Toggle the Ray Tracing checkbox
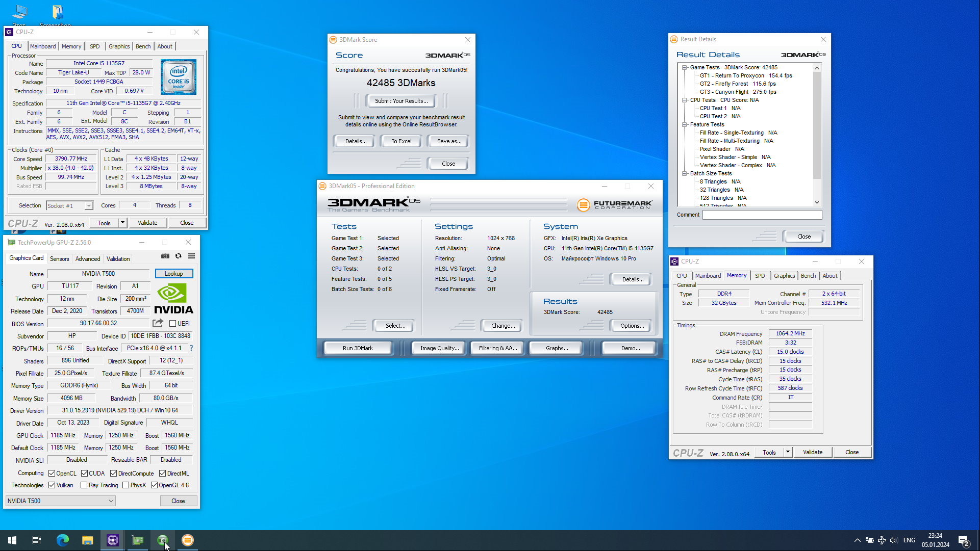980x551 pixels. (84, 485)
